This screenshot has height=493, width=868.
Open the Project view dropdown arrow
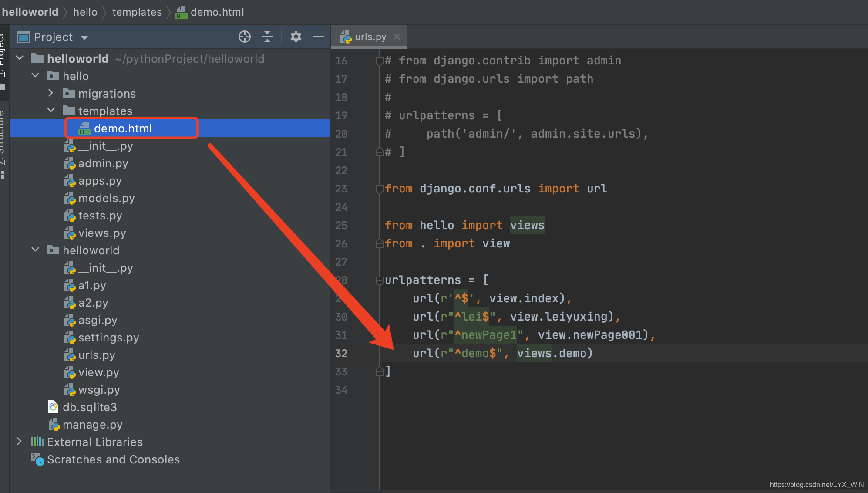pyautogui.click(x=84, y=37)
